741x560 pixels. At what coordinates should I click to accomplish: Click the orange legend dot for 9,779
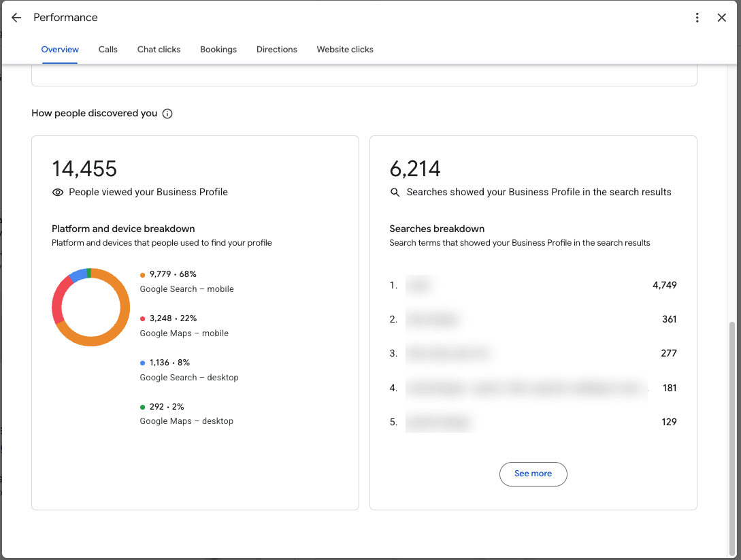click(x=142, y=275)
